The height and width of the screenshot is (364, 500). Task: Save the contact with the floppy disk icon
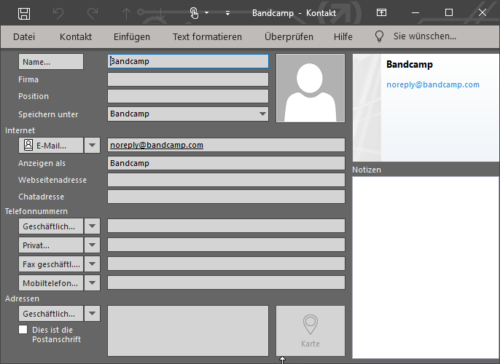pos(24,14)
